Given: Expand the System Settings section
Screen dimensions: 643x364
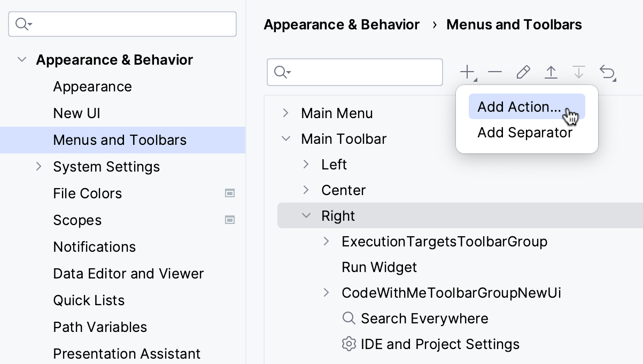Looking at the screenshot, I should tap(38, 166).
